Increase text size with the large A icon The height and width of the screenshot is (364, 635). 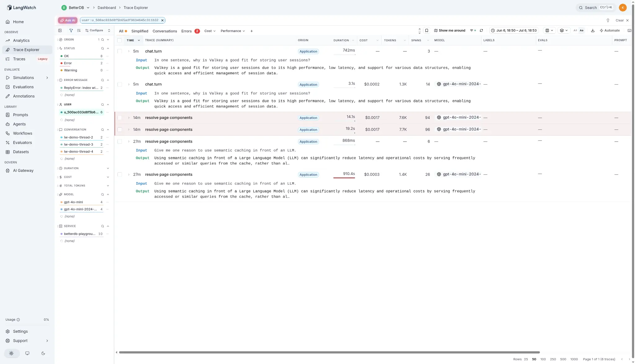click(582, 30)
